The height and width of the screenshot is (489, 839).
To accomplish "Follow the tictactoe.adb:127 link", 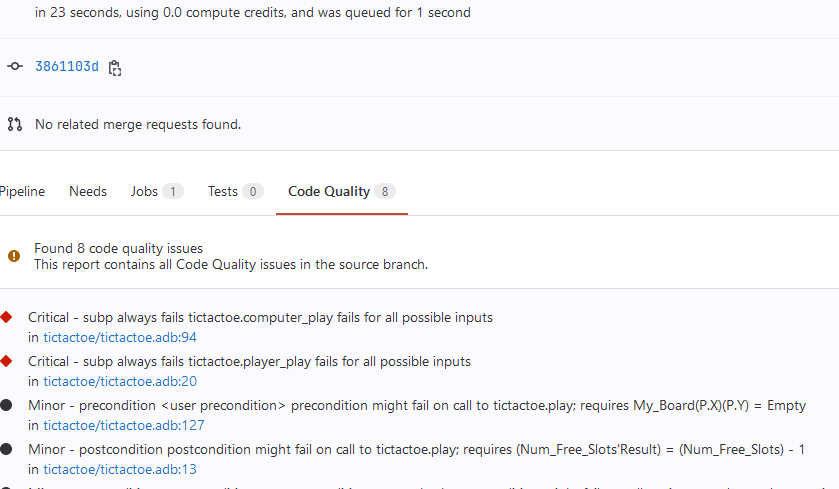I will pyautogui.click(x=123, y=425).
